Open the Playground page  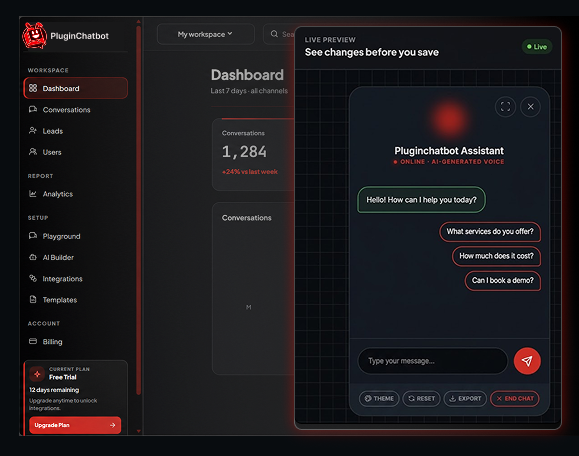(x=76, y=236)
